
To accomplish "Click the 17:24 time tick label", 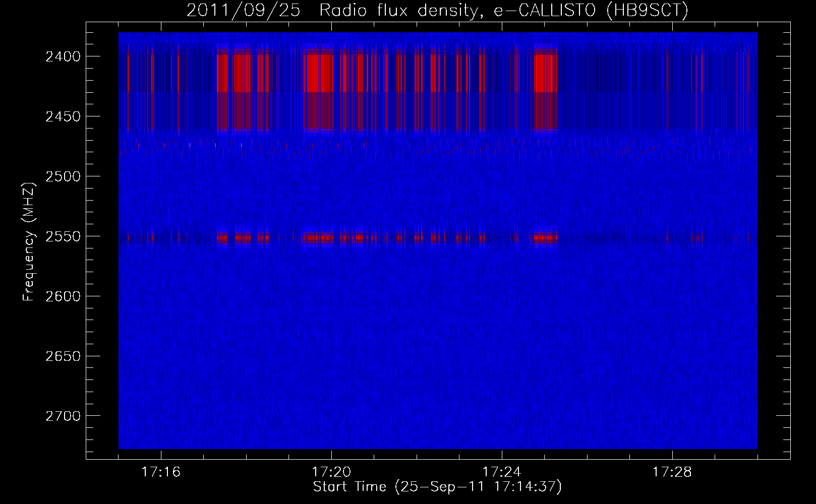I will click(502, 472).
